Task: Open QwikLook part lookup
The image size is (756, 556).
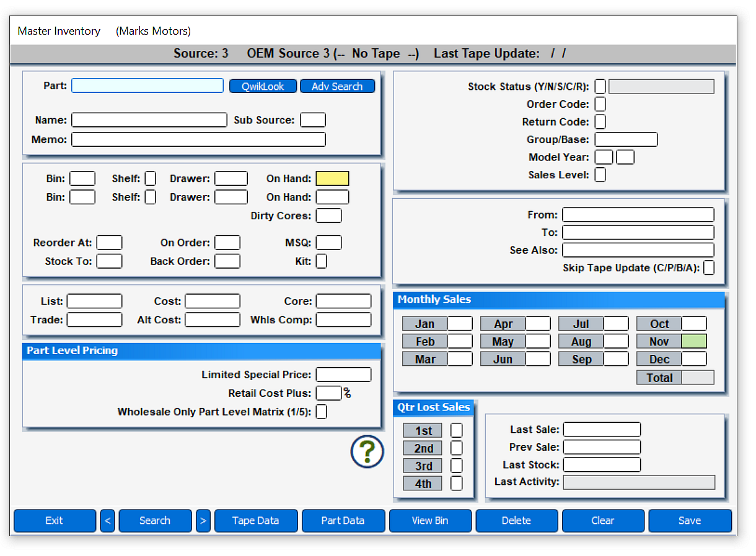Action: click(263, 86)
